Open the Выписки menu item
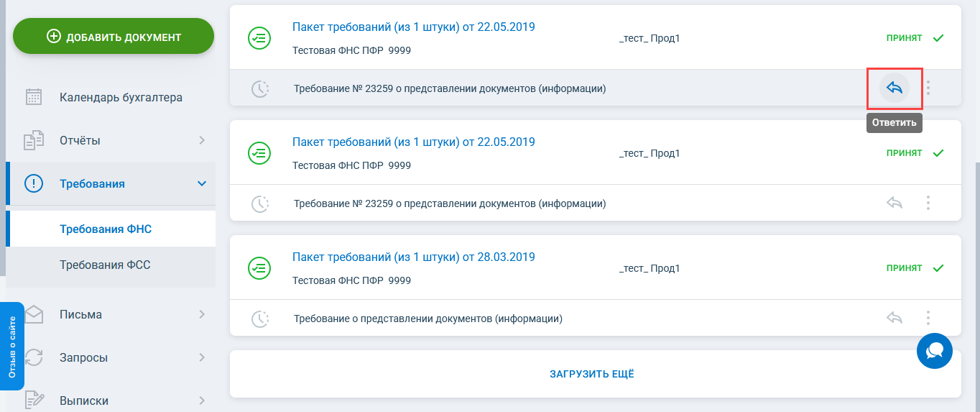The image size is (980, 412). [84, 400]
